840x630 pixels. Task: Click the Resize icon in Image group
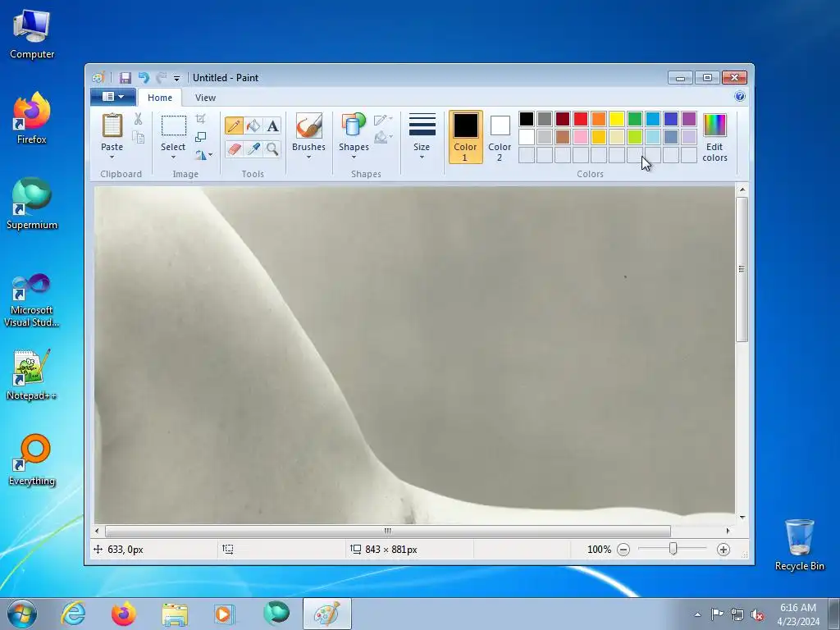[x=200, y=137]
